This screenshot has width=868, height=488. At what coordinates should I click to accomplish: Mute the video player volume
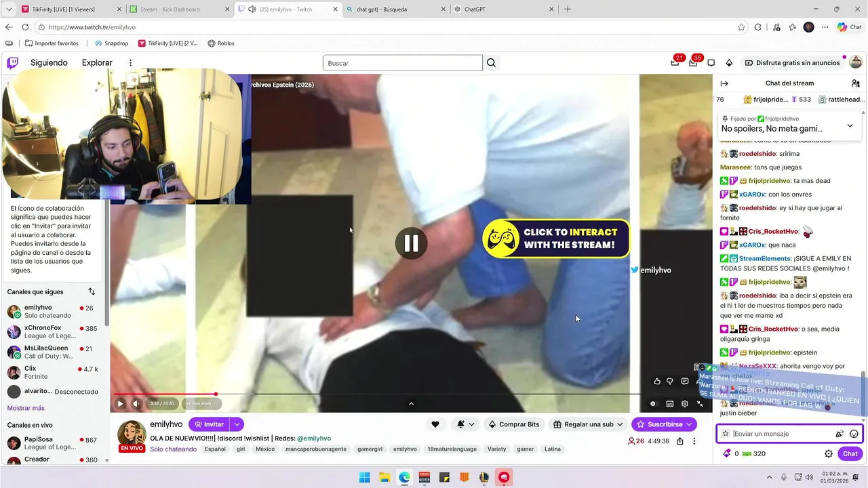click(136, 403)
